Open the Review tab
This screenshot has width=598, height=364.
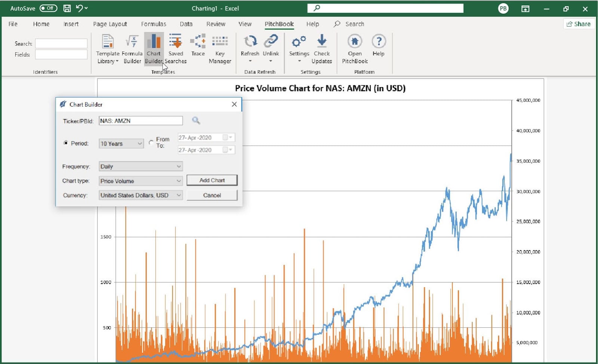[x=216, y=24]
